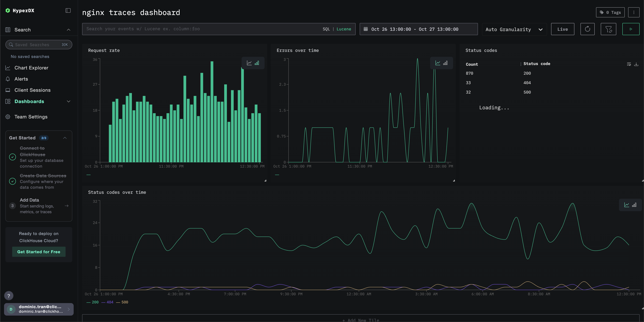Switch to the SQL query mode tab
Screen dimensions: 644x322
click(x=326, y=29)
